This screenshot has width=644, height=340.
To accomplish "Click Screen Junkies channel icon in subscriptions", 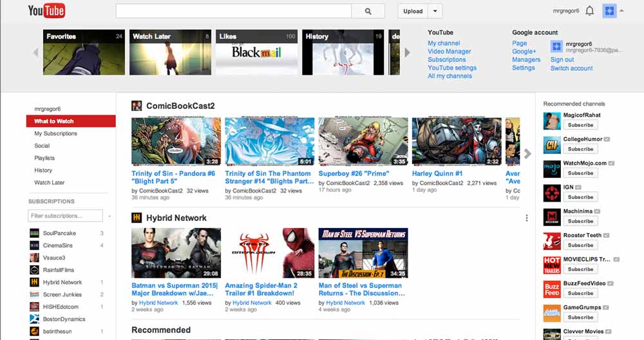I will click(35, 295).
